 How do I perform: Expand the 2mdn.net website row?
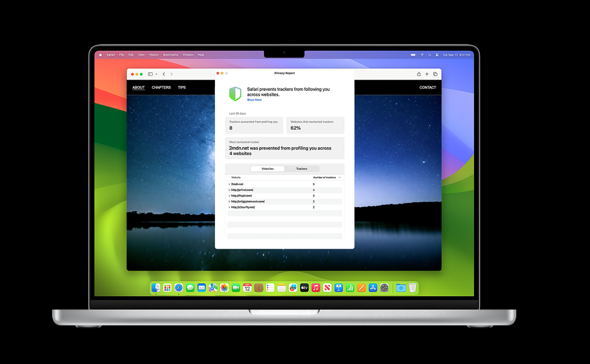tap(229, 184)
